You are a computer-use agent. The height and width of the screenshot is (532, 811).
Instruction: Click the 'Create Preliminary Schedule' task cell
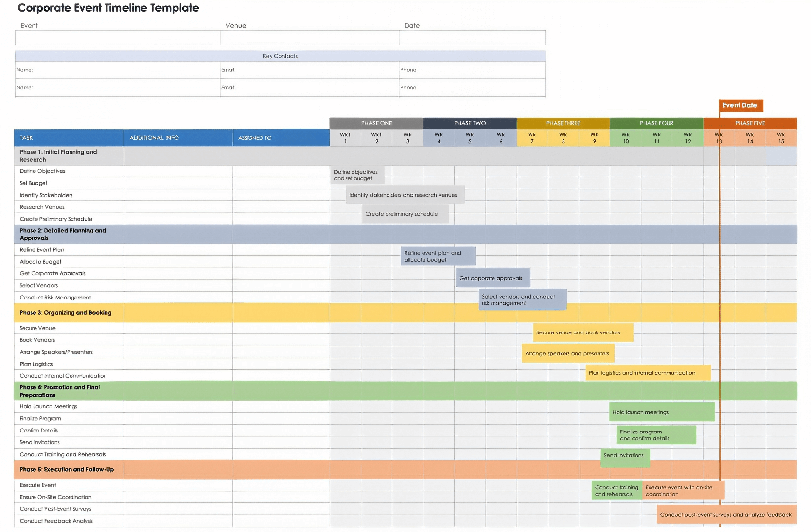point(69,219)
